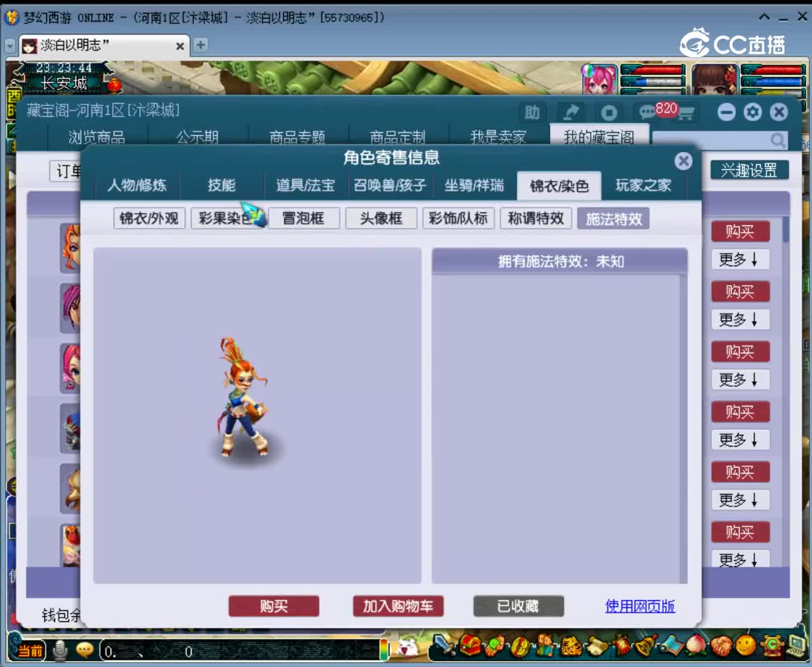Image resolution: width=812 pixels, height=667 pixels.
Task: Open 公示期 tab in 藏宝阁 window
Action: point(197,137)
